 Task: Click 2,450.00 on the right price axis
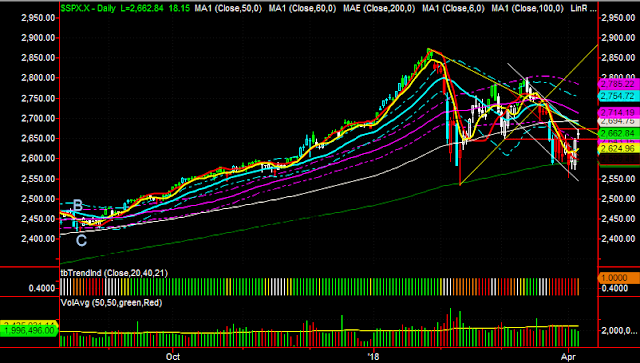619,219
